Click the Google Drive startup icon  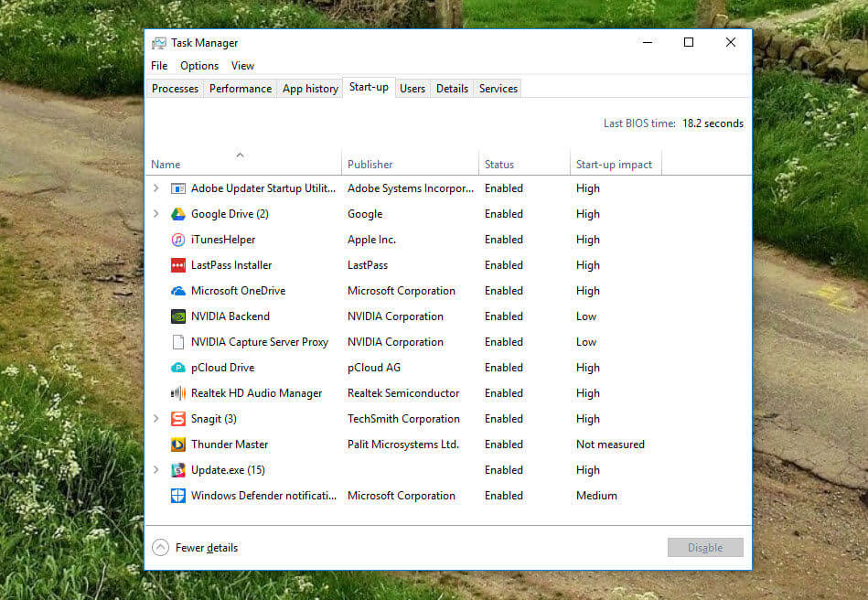[x=178, y=213]
